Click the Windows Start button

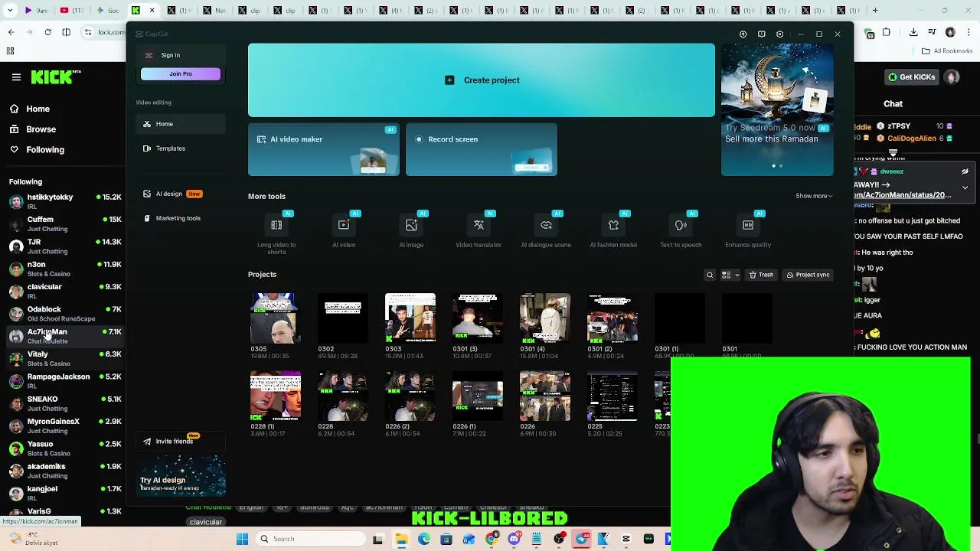coord(242,539)
